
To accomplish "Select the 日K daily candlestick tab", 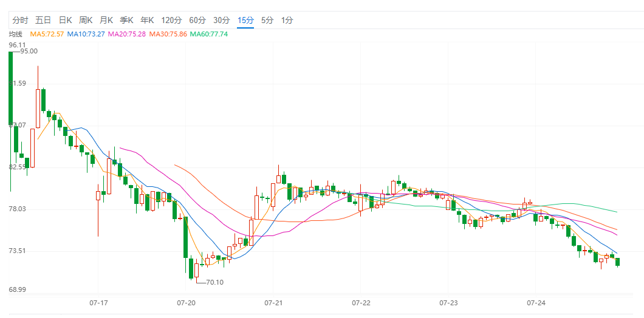I will click(65, 20).
